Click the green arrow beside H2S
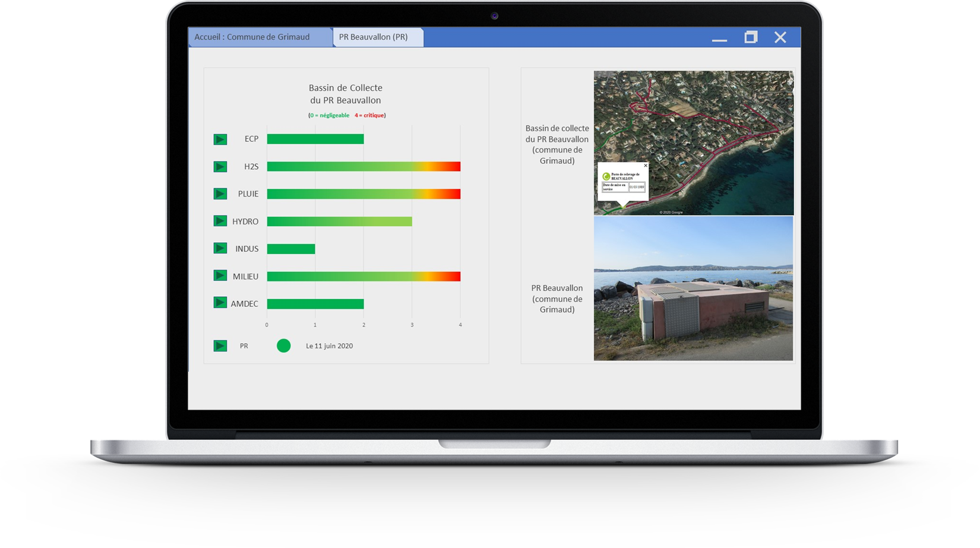This screenshot has width=980, height=548. click(220, 167)
